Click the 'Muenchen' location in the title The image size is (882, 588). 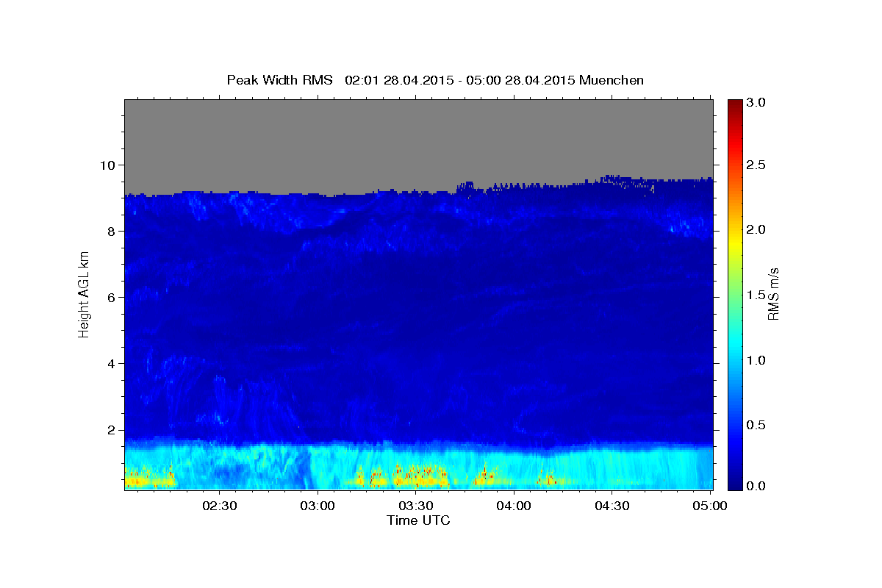pos(612,80)
